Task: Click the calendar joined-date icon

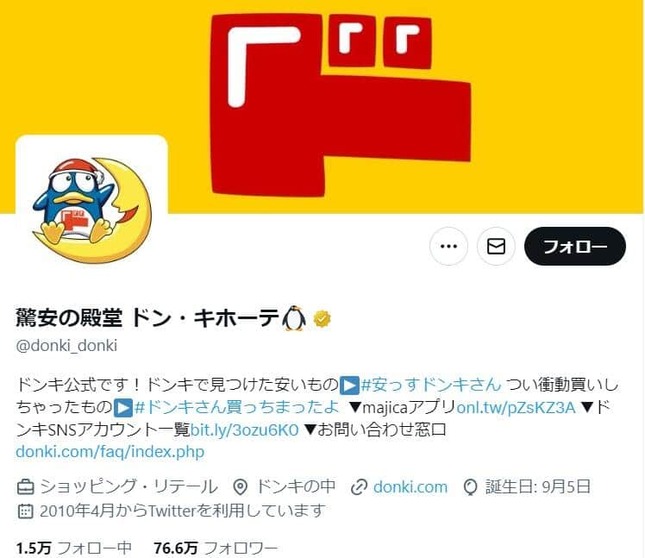Action: click(x=25, y=511)
